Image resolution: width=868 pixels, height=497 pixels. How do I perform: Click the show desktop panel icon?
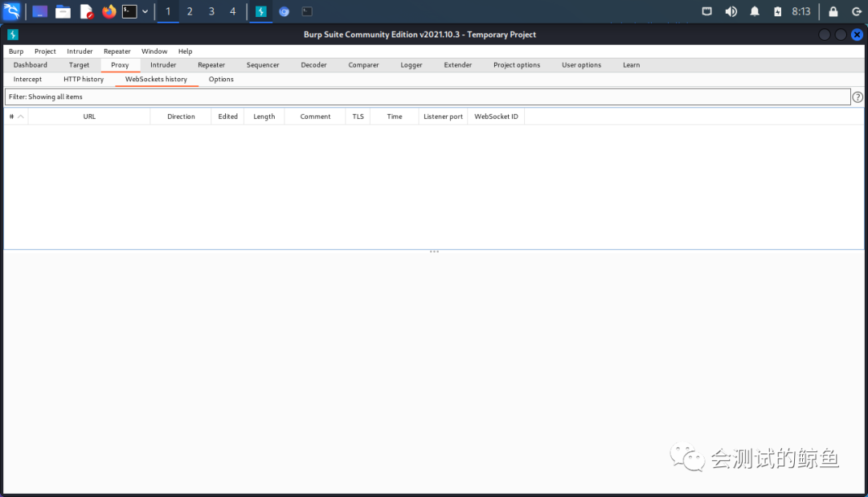(40, 11)
